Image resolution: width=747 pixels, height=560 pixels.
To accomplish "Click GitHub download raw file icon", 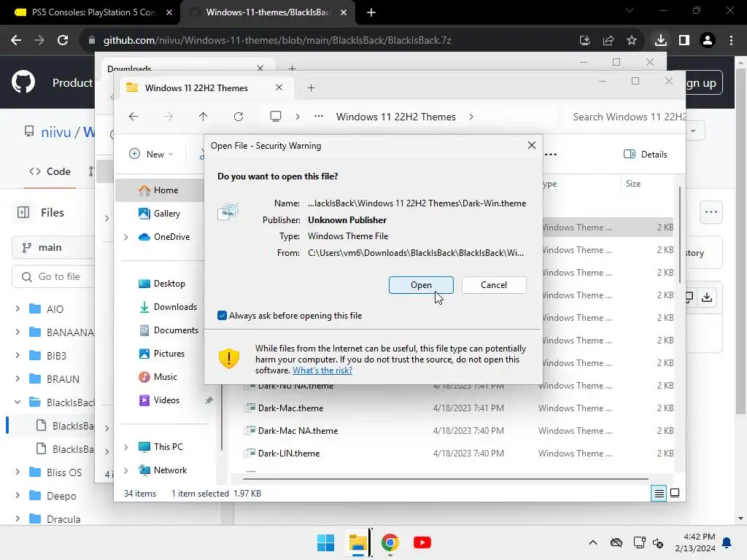I will 706,297.
